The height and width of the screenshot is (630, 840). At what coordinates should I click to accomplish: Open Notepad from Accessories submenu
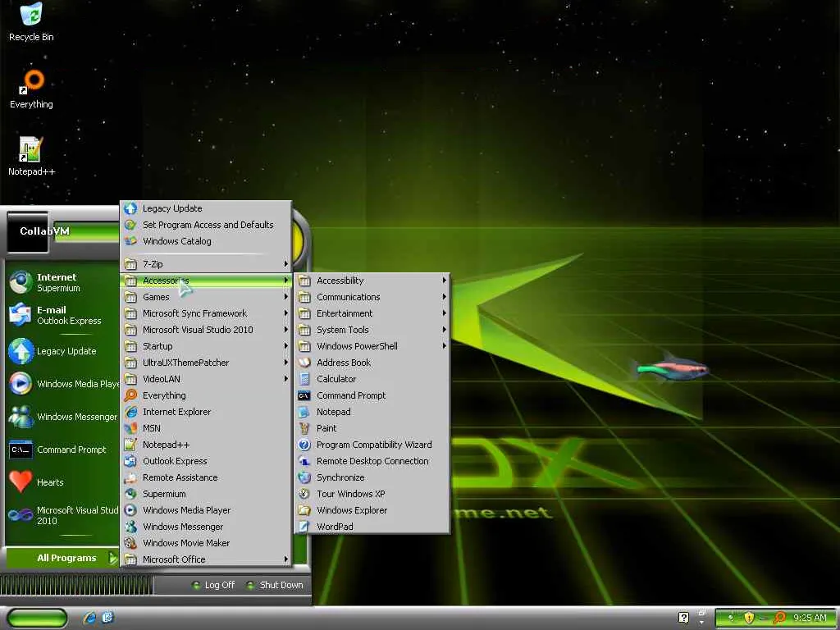[x=372, y=412]
